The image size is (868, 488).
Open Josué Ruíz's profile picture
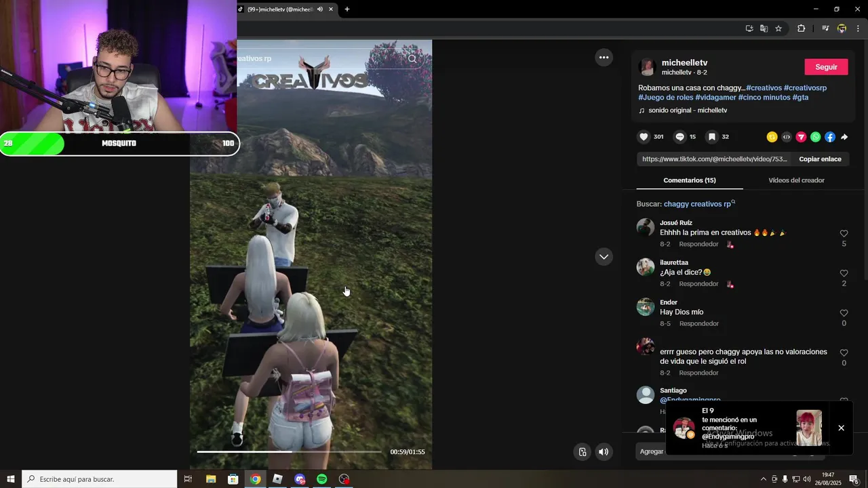click(x=646, y=227)
